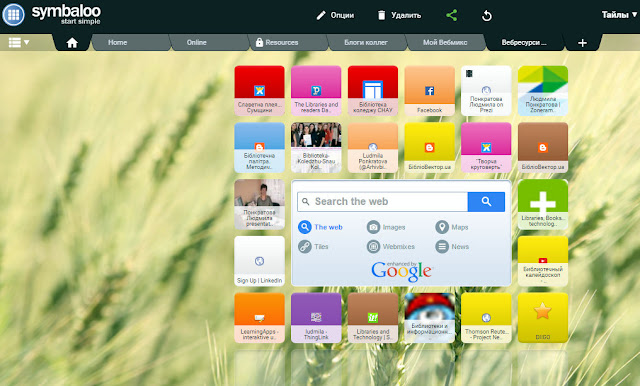The image size is (640, 386).
Task: Select Webmixes search option
Action: coord(391,246)
